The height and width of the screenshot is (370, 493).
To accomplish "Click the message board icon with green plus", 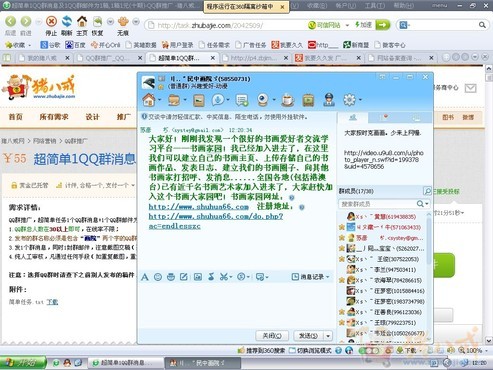I will click(242, 100).
